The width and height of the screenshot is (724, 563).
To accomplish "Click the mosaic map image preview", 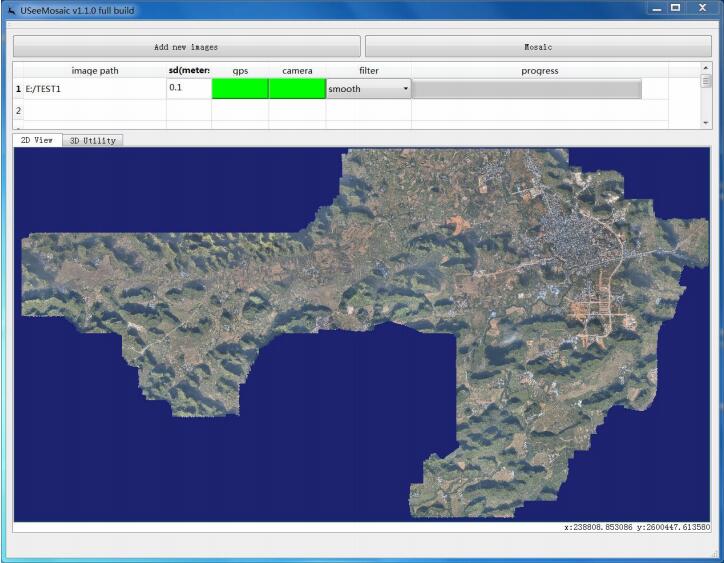I will click(362, 334).
